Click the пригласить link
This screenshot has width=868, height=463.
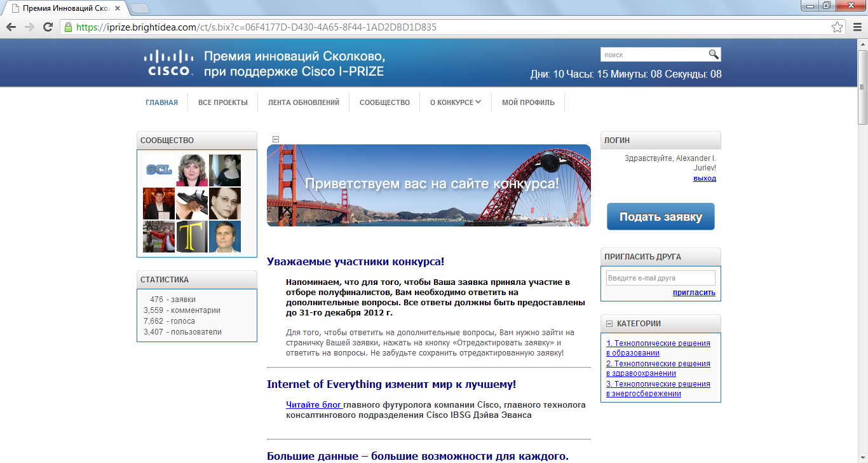(694, 293)
